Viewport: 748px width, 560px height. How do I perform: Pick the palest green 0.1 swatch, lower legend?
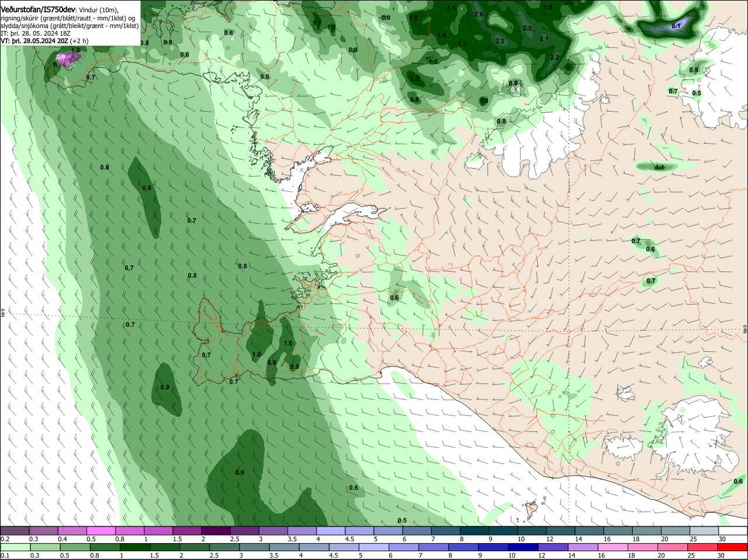[15, 547]
